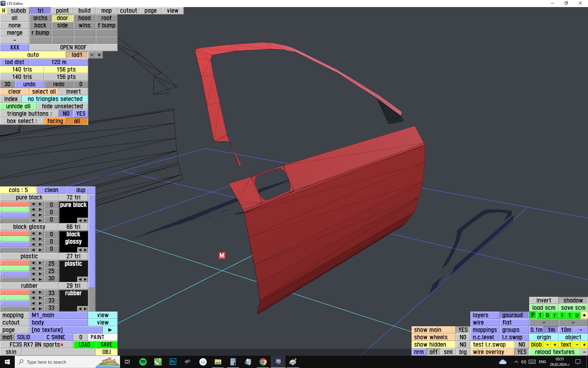Image resolution: width=588 pixels, height=368 pixels.
Task: Open the cutout body selector
Action: click(x=59, y=323)
